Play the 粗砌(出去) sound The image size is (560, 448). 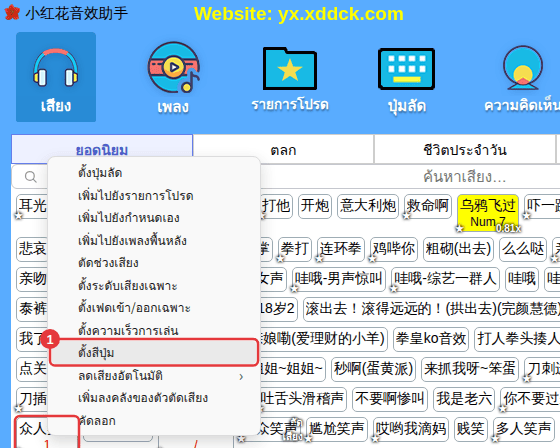(x=459, y=249)
